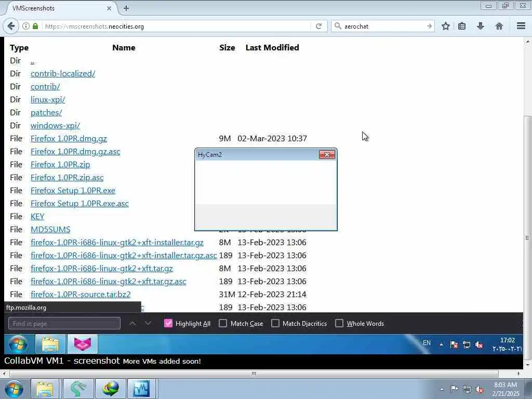Enable the Match Diacritics checkbox
Viewport: 532px width, 399px height.
pyautogui.click(x=275, y=323)
